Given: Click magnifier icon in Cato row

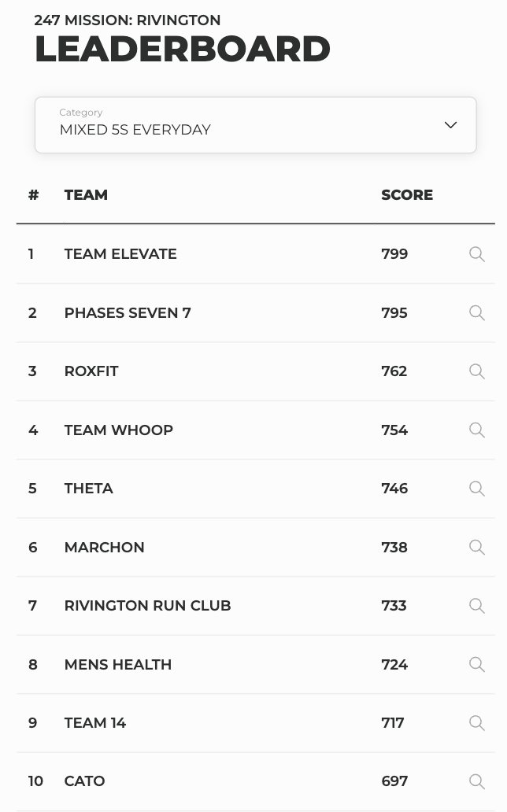Looking at the screenshot, I should point(477,781).
